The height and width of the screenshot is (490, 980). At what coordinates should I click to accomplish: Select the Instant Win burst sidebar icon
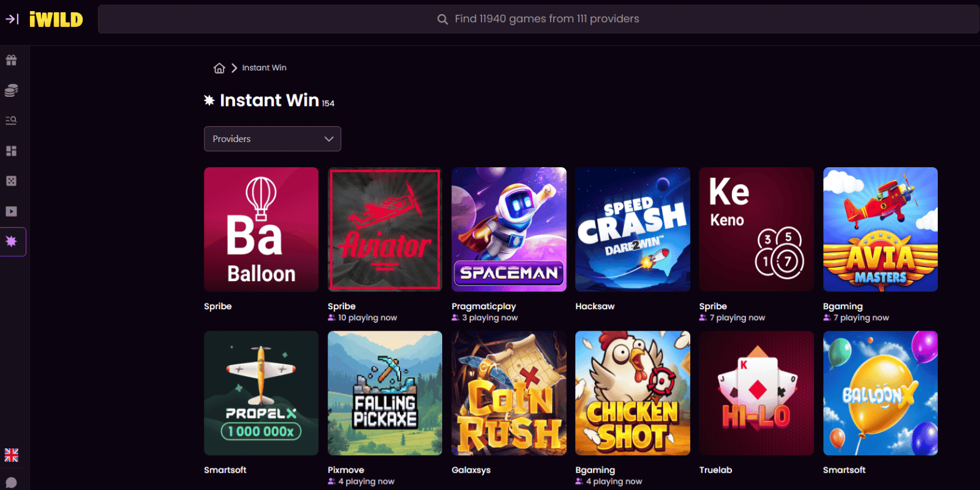click(x=11, y=241)
